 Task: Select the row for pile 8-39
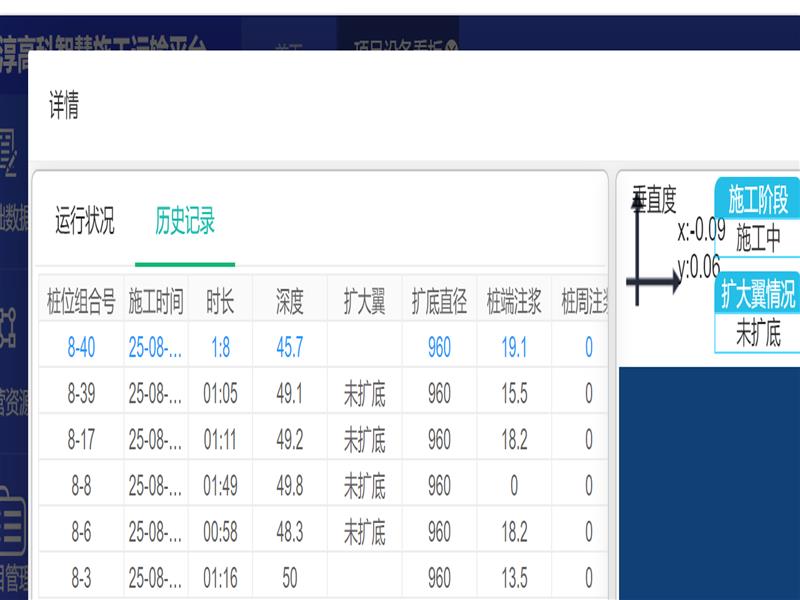[81, 394]
